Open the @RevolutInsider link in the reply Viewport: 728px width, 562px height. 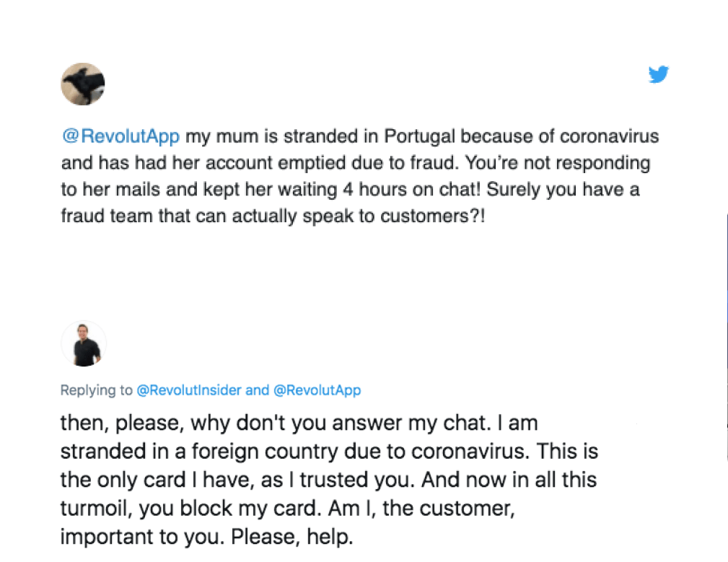188,390
